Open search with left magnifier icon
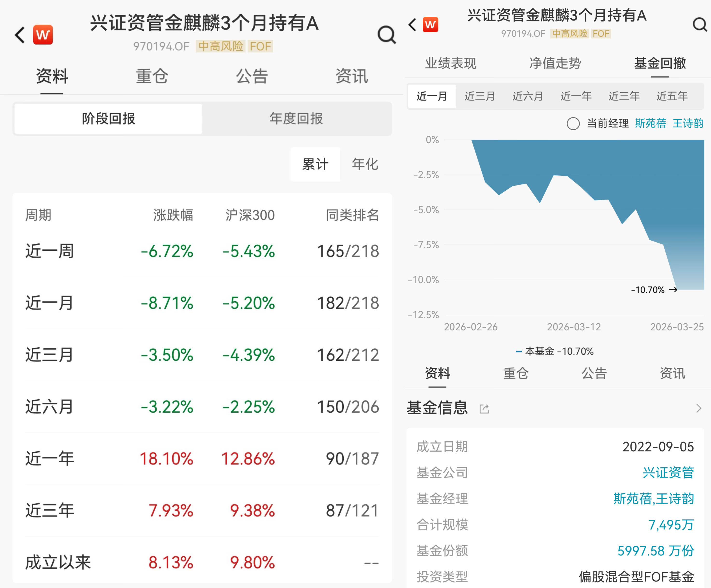The width and height of the screenshot is (711, 588). click(386, 35)
